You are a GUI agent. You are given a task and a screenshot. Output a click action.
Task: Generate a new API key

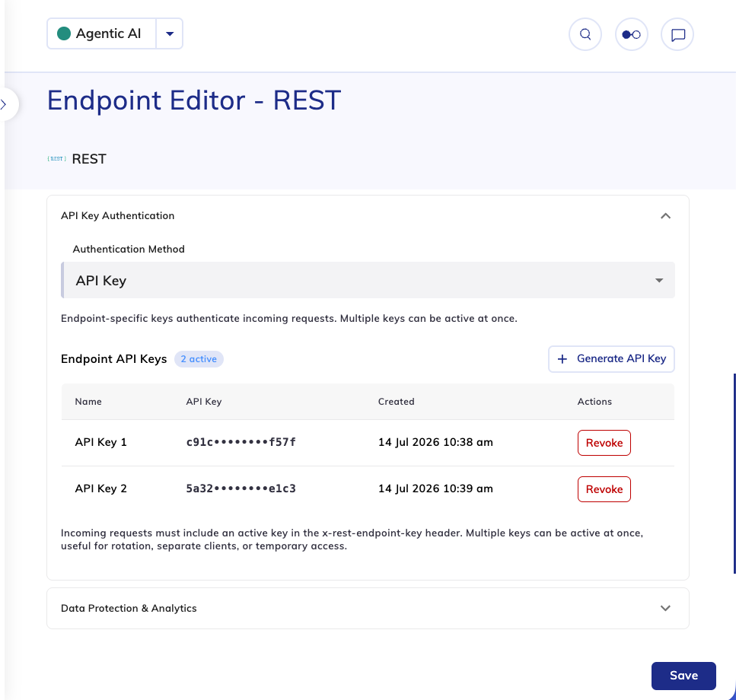click(x=611, y=359)
